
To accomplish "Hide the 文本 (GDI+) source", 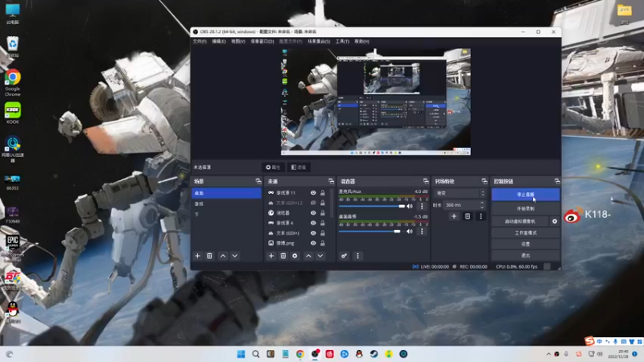I will click(313, 233).
